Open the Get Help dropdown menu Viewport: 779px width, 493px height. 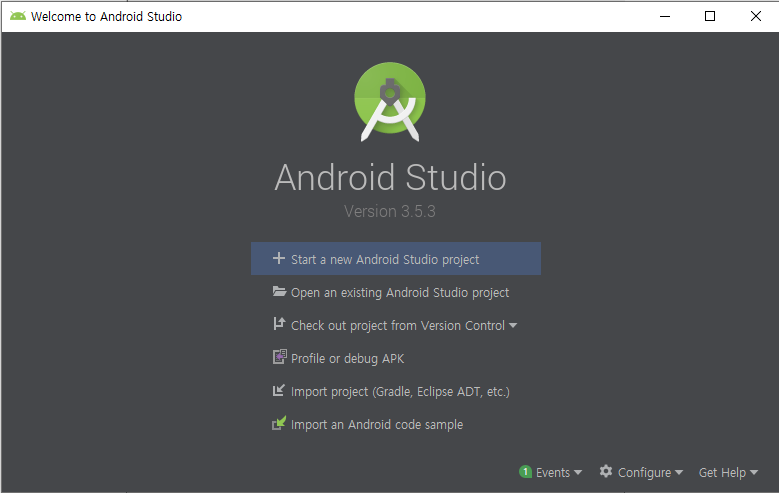click(728, 472)
